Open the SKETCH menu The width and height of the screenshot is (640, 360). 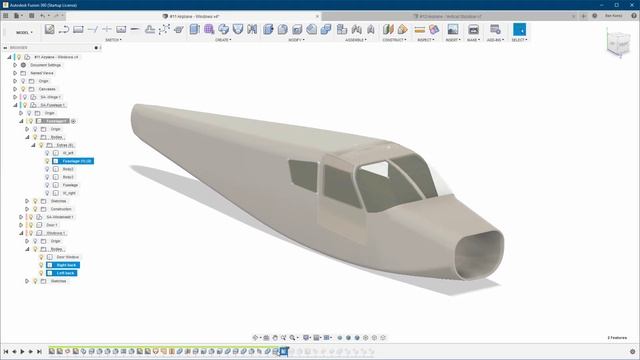point(113,40)
